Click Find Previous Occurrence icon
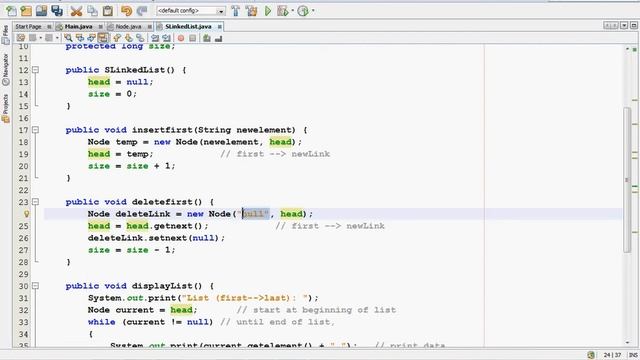This screenshot has width=640, height=360. coord(80,38)
